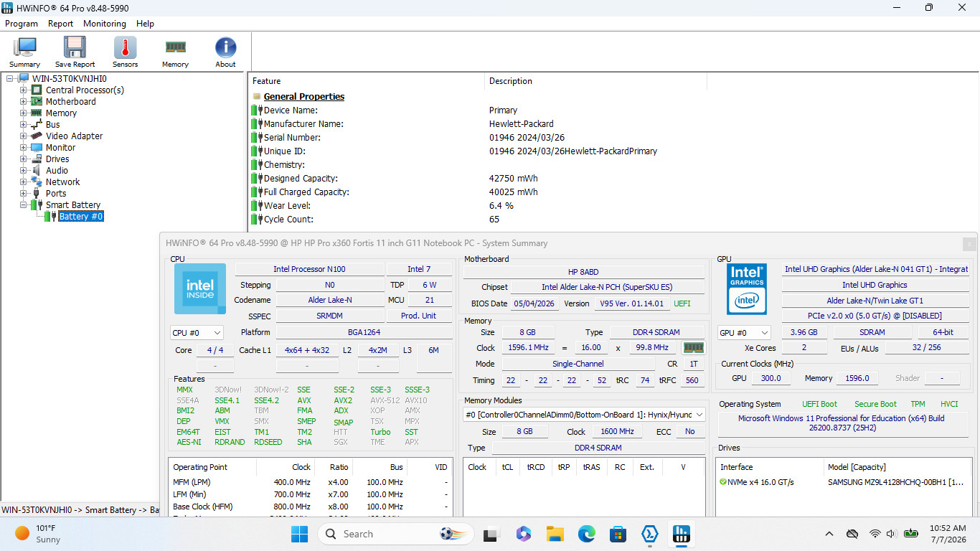Open the Copilot taskbar icon
The height and width of the screenshot is (551, 980).
tap(523, 534)
